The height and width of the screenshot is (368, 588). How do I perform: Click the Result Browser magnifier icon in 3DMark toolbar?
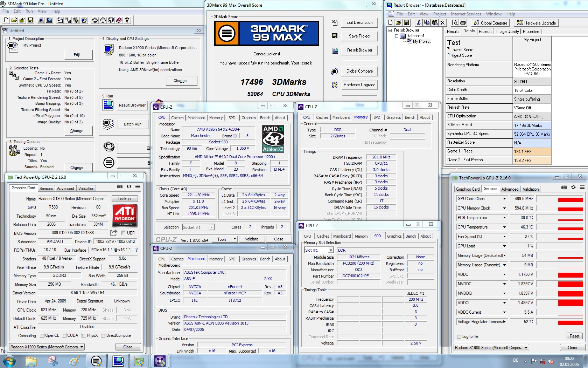[x=49, y=20]
